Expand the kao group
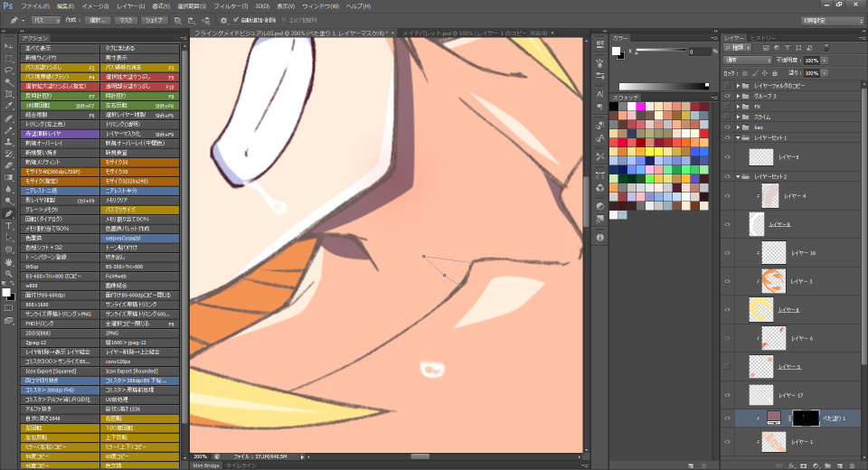Viewport: 868px width, 470px height. coord(738,127)
